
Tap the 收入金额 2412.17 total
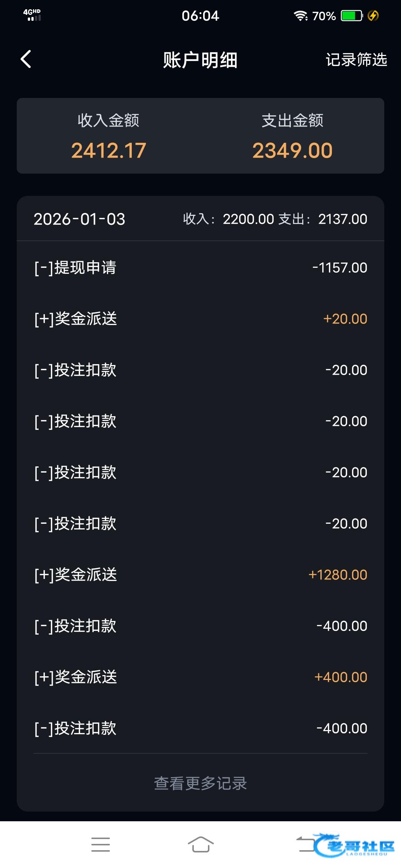click(108, 137)
